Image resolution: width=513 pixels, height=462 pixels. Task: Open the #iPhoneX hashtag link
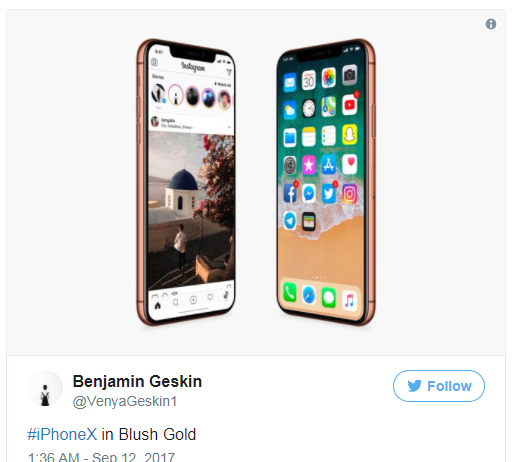pyautogui.click(x=62, y=434)
